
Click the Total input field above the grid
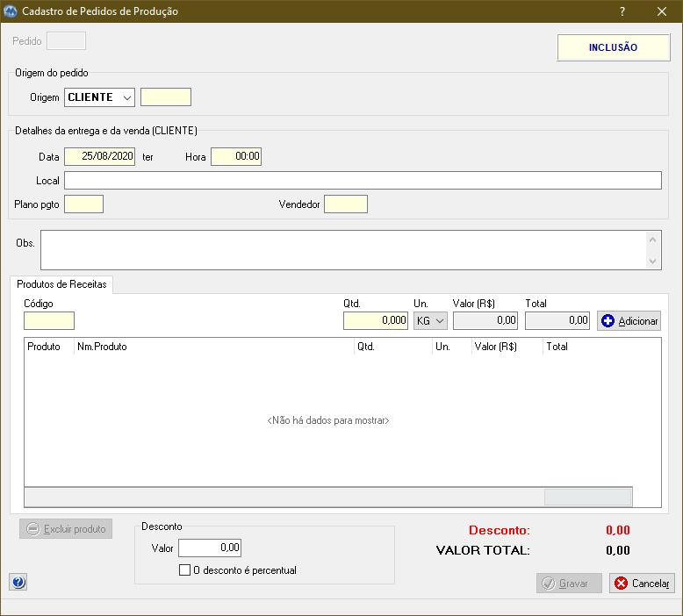click(x=557, y=321)
